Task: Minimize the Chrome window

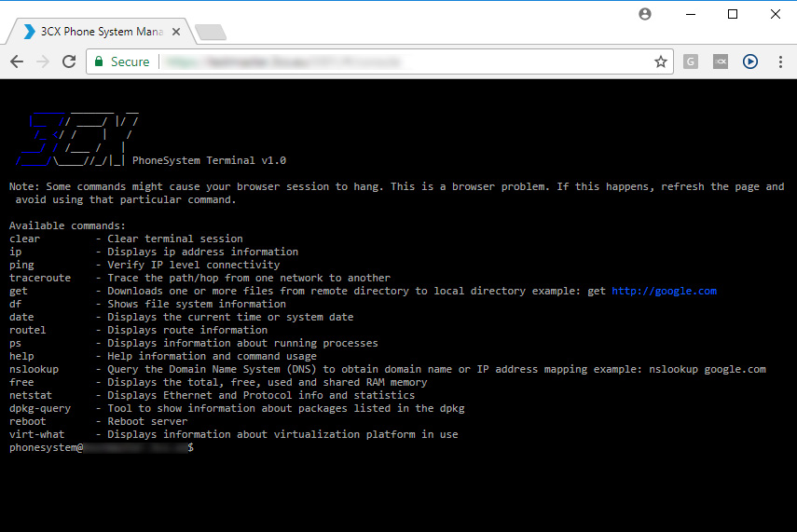Action: [x=690, y=14]
